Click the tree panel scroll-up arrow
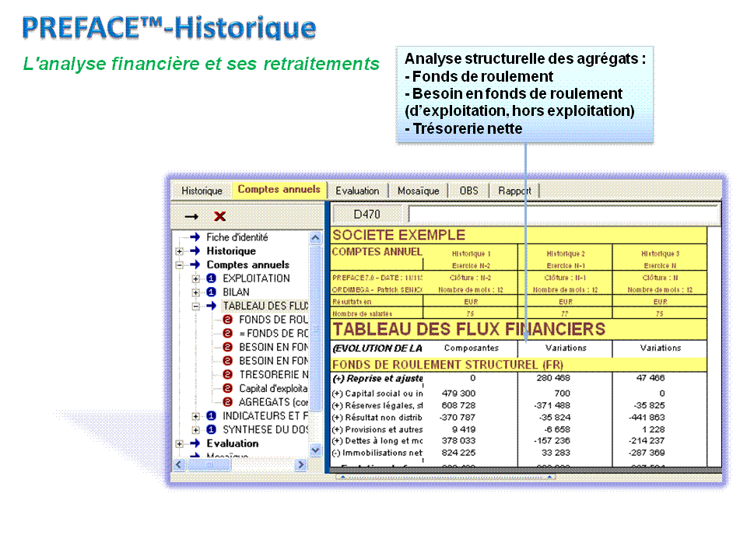 tap(315, 237)
